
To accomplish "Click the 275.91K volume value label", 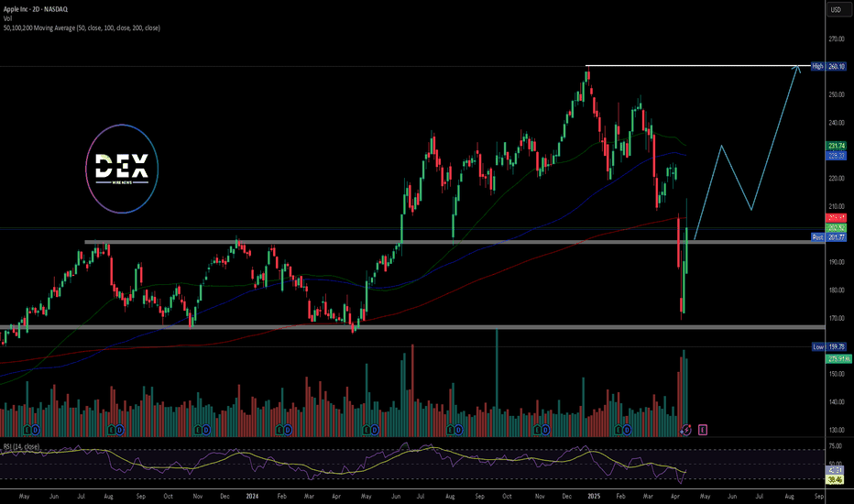I will point(838,358).
